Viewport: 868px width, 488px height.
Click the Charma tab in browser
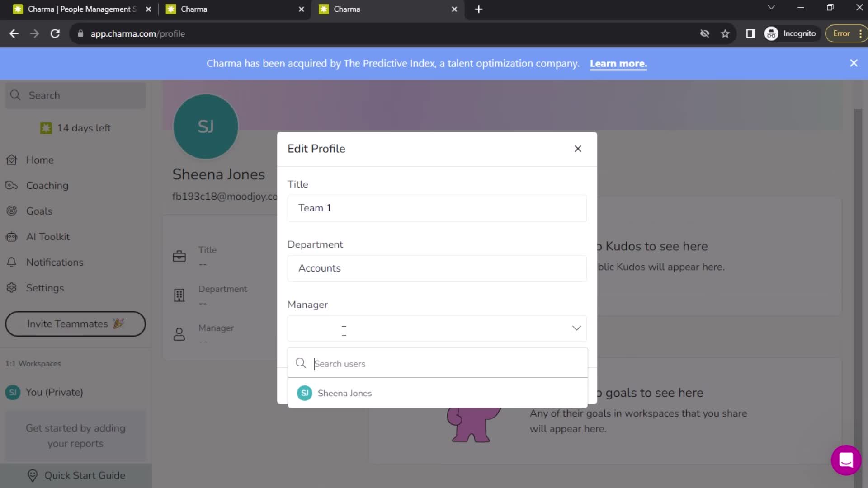tap(232, 9)
